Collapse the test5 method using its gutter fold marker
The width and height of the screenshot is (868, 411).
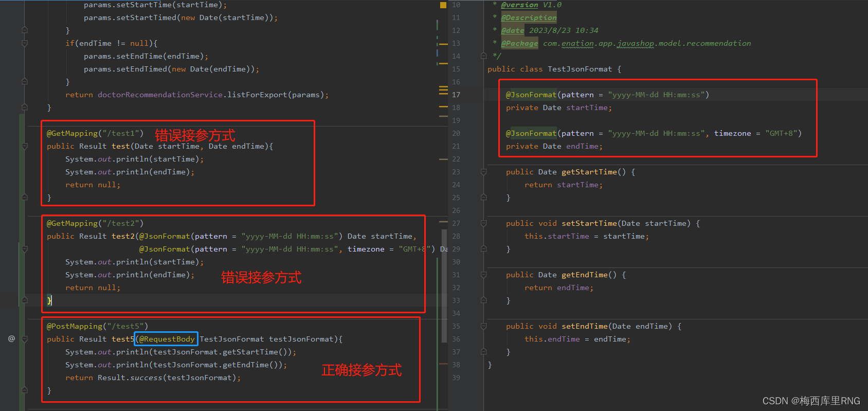point(25,339)
